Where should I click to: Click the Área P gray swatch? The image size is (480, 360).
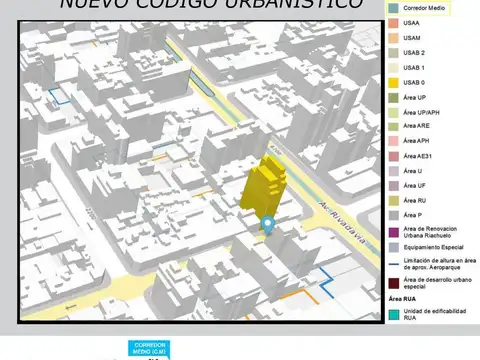pyautogui.click(x=394, y=215)
